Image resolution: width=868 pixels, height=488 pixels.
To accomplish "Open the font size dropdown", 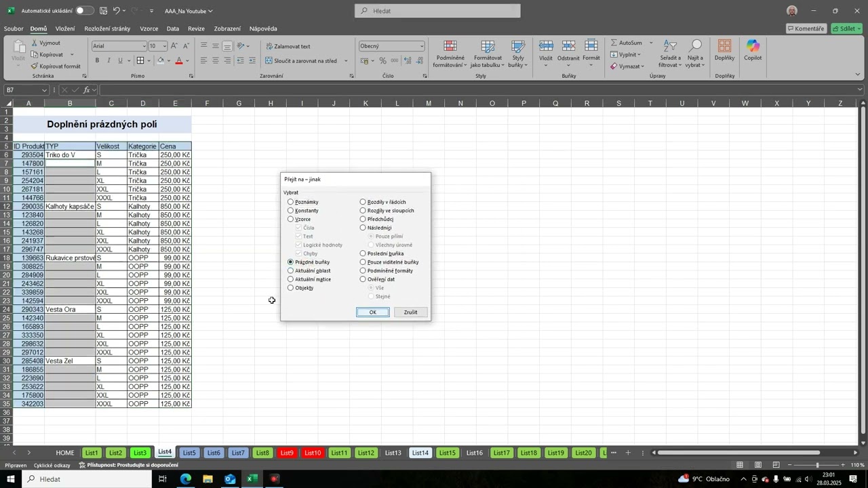I will click(x=164, y=46).
